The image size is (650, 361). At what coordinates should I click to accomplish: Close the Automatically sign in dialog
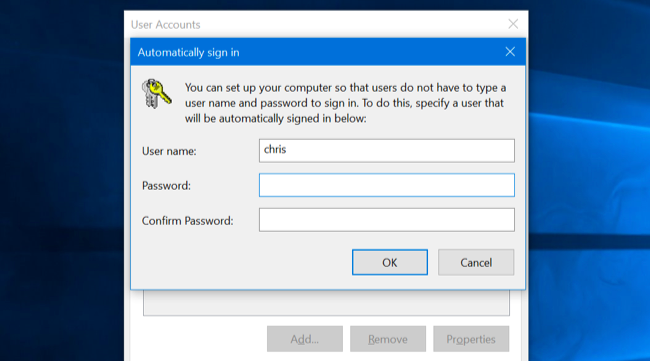[510, 52]
